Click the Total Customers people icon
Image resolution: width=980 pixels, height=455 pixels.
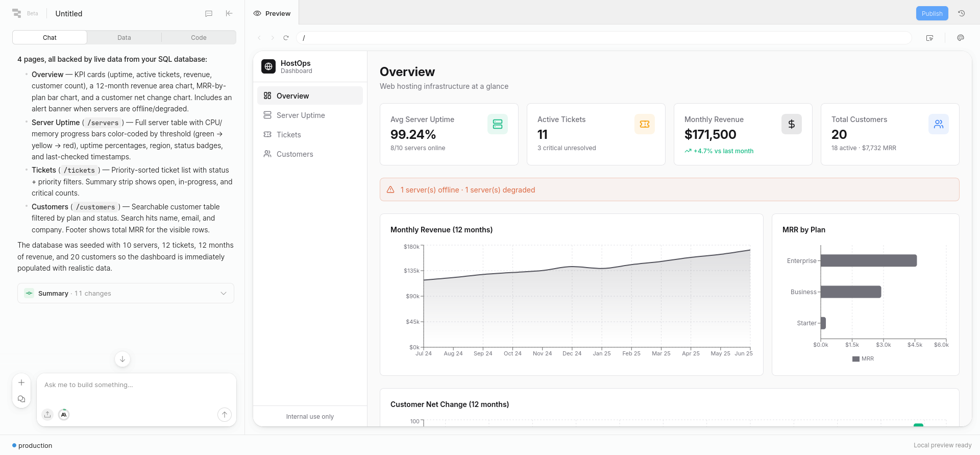[939, 124]
